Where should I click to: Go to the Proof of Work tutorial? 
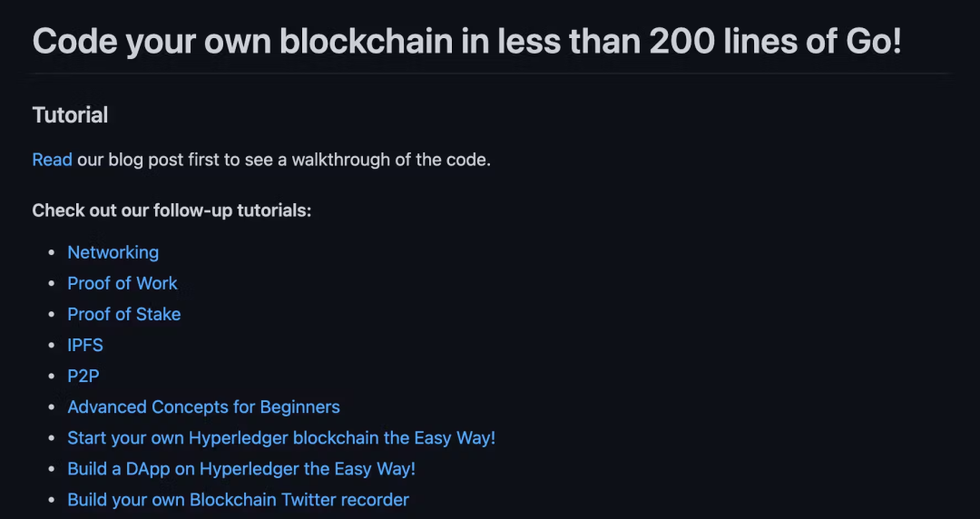pyautogui.click(x=122, y=283)
